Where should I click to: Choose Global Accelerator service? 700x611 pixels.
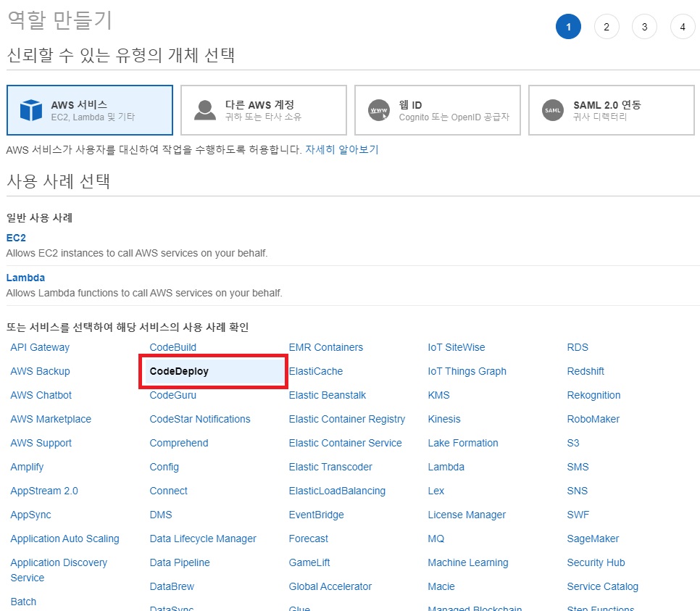coord(330,586)
